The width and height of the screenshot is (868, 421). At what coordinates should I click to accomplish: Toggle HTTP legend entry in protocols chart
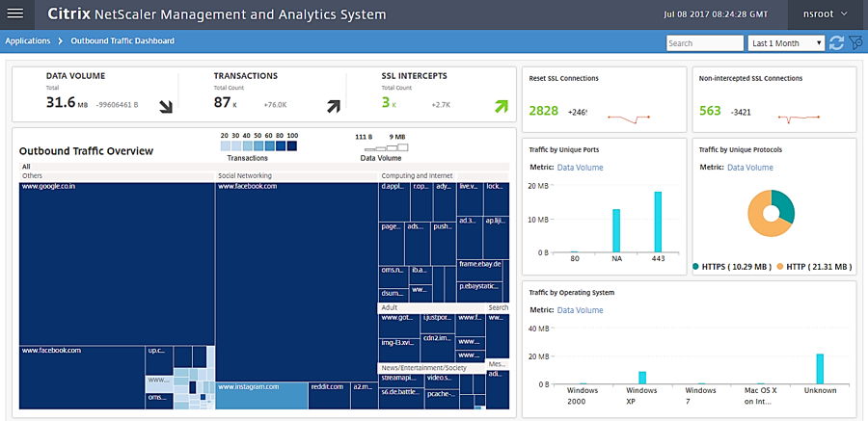[812, 267]
